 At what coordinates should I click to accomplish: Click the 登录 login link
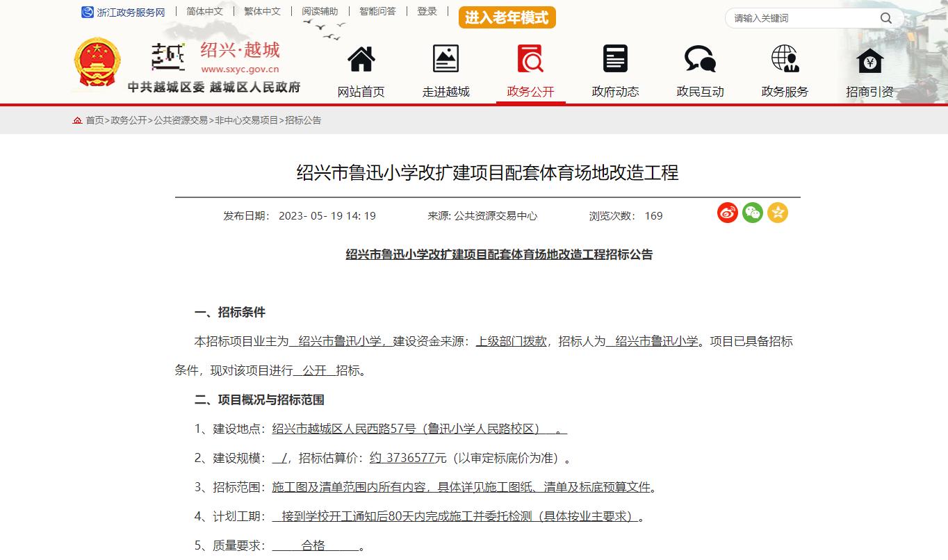point(426,11)
